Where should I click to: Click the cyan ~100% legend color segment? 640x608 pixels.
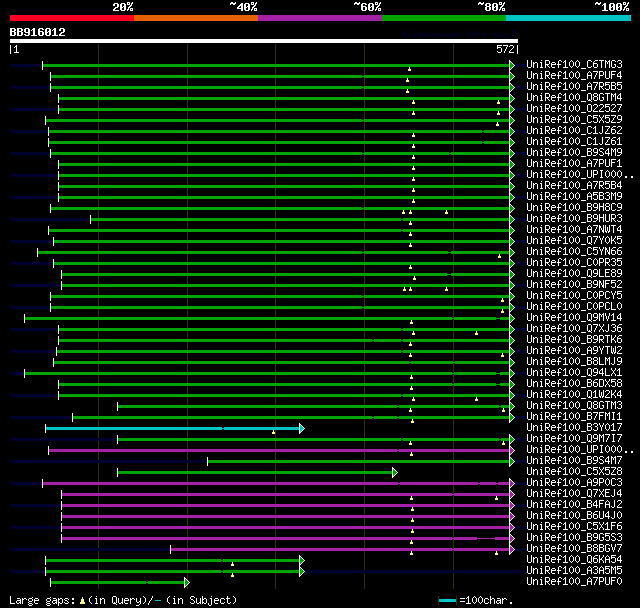click(568, 18)
